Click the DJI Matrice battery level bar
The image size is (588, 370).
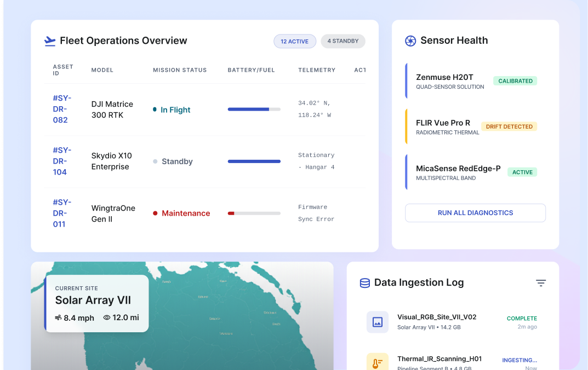(x=254, y=109)
